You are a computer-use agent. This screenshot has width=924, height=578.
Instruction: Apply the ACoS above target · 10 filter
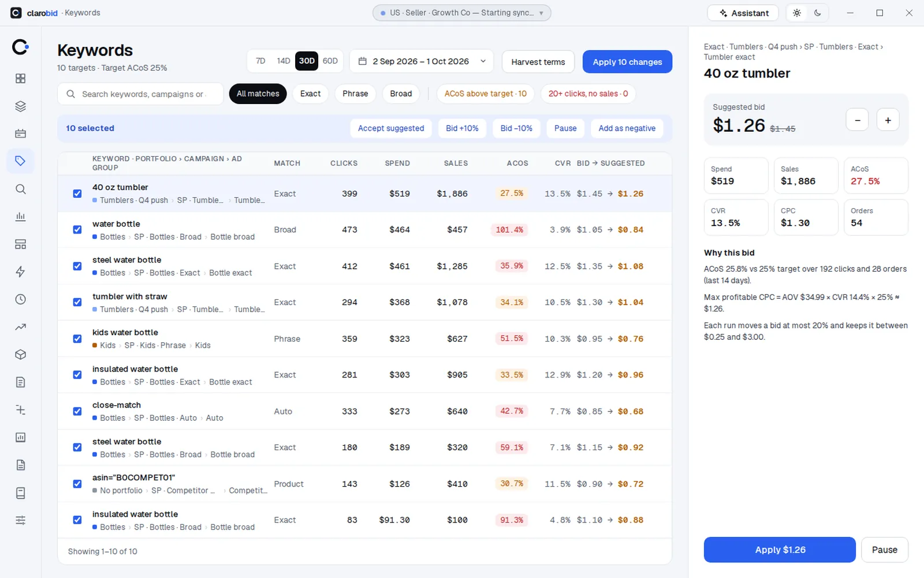pyautogui.click(x=486, y=94)
